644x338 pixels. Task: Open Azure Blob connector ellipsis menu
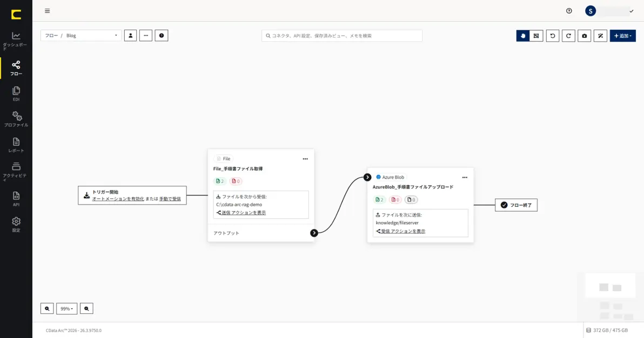pos(465,178)
